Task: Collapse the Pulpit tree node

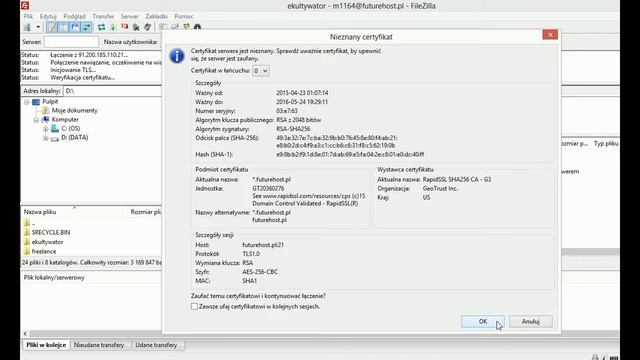Action: 27,102
